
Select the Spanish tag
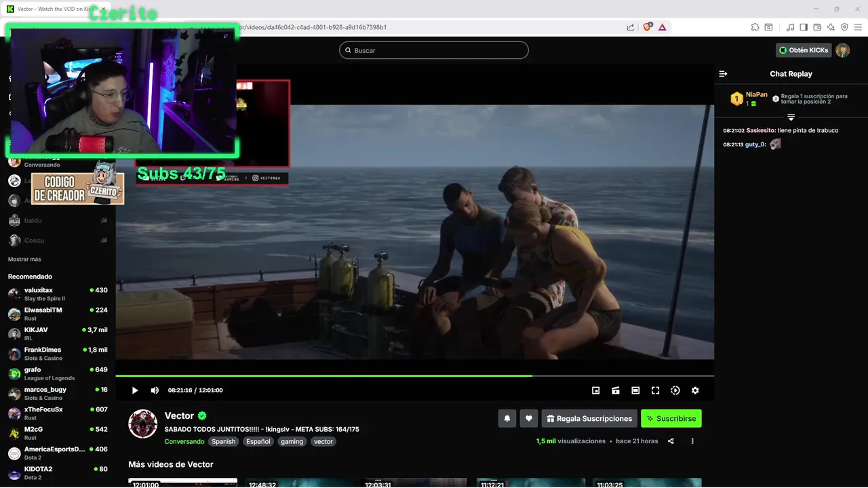(x=223, y=441)
